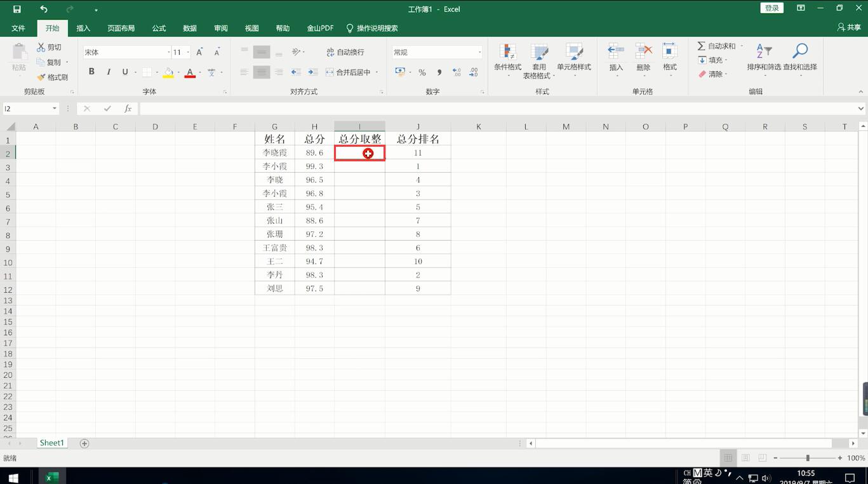The image size is (868, 484).
Task: Open 排序和筛选 sort and filter
Action: 764,61
